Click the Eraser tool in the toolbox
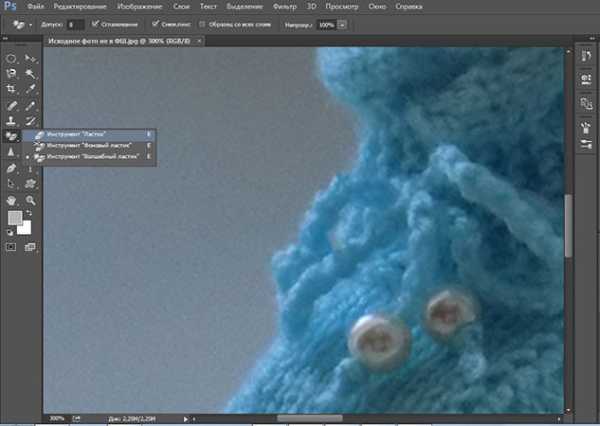Screen dimensions: 600x426 click(x=11, y=136)
